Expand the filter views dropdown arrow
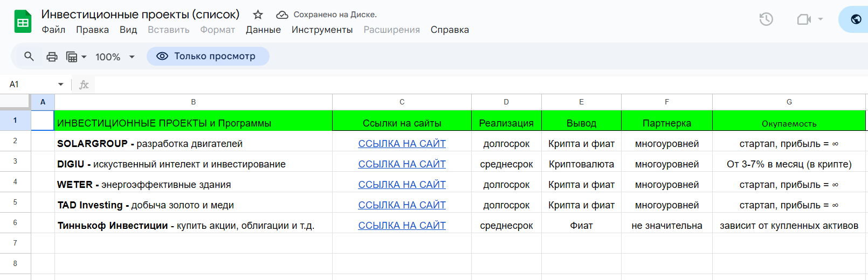 [x=84, y=57]
